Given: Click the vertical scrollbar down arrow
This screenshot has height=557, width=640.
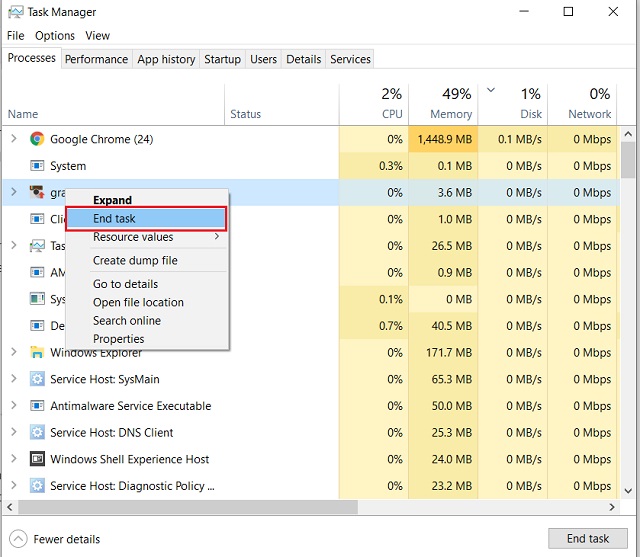Looking at the screenshot, I should [x=628, y=491].
